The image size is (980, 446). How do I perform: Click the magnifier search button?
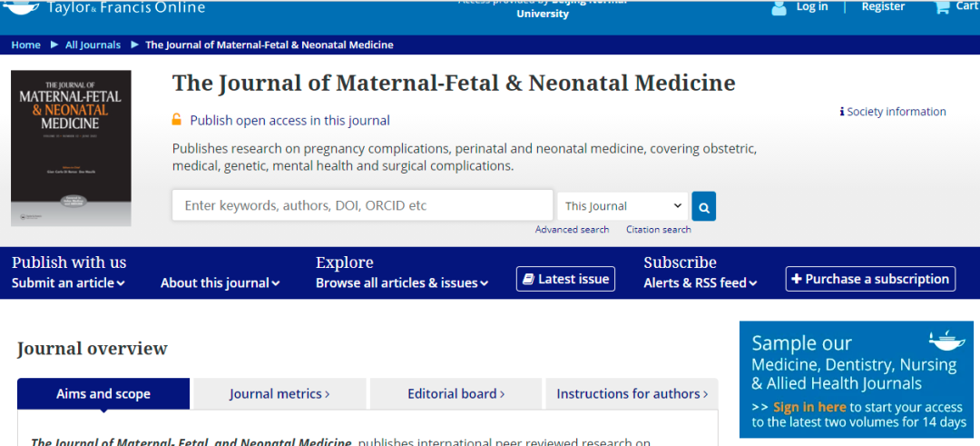[703, 206]
